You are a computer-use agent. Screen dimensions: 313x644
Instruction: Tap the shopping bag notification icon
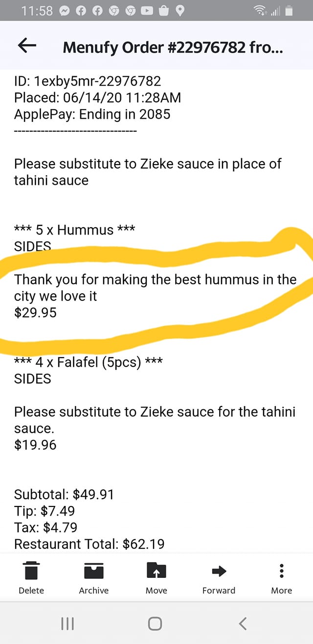click(164, 10)
